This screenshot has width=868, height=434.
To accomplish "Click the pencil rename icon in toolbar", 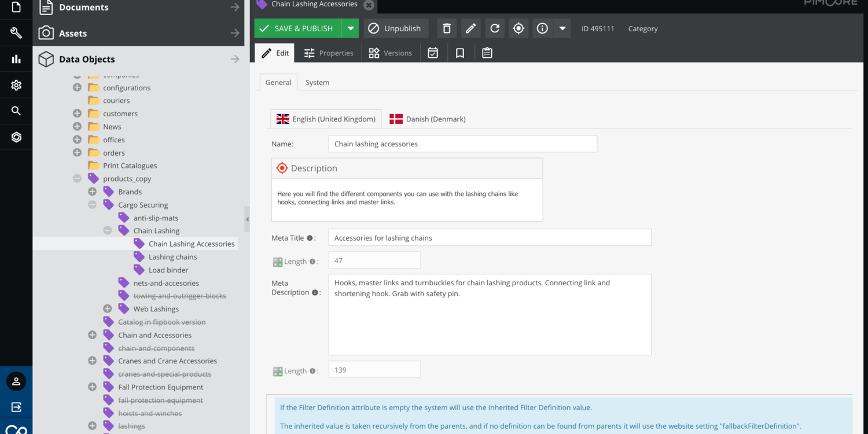I will pos(471,28).
